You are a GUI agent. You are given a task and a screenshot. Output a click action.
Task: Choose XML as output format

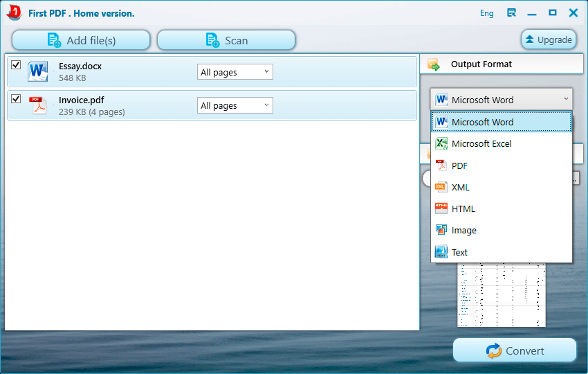[x=502, y=187]
